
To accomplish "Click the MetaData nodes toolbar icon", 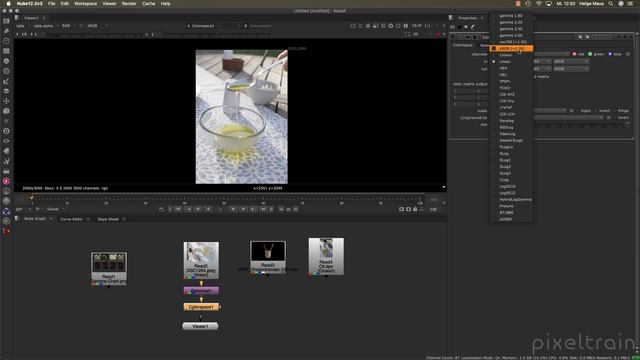I will (x=6, y=151).
